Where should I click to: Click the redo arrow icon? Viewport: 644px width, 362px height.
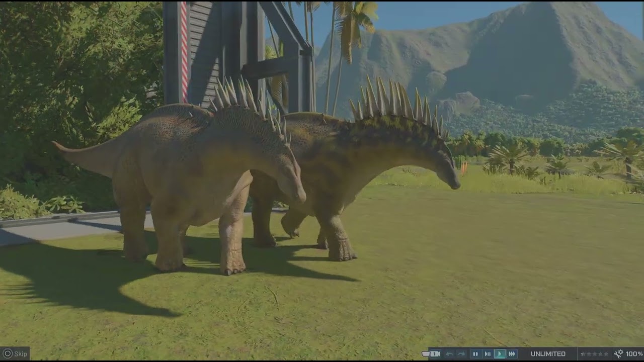[x=461, y=354]
